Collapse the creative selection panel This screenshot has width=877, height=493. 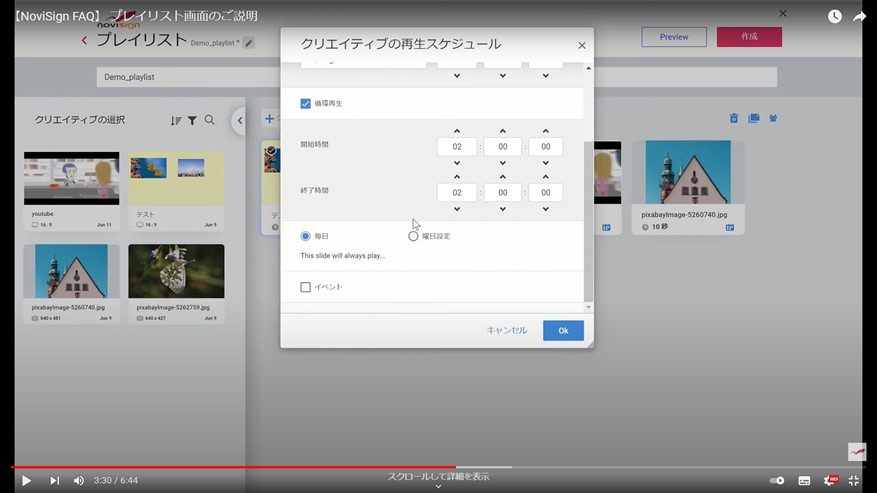(239, 120)
